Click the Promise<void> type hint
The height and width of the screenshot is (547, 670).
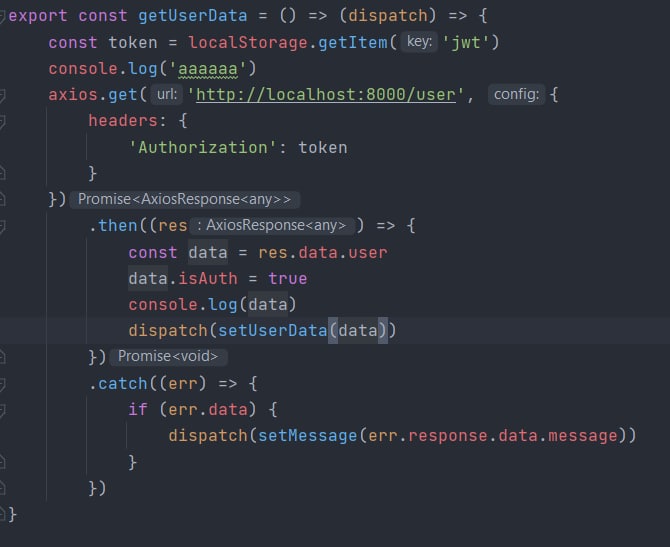pos(168,356)
